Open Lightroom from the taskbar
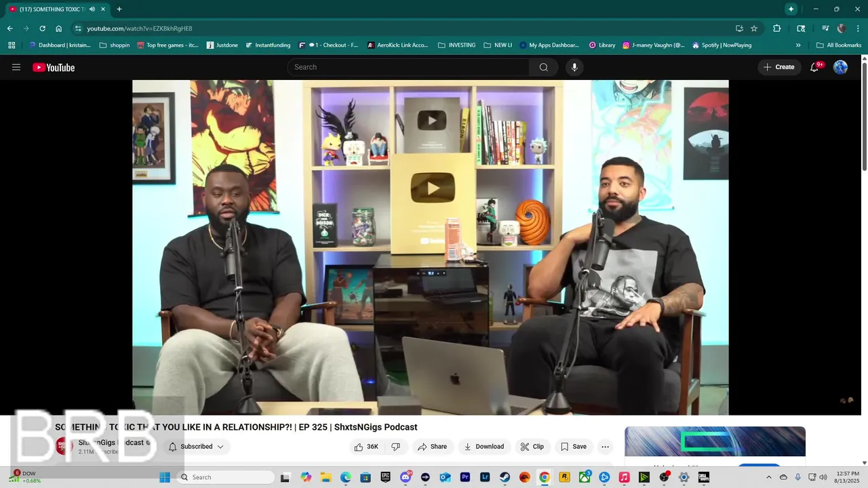The image size is (868, 488). coord(485,477)
